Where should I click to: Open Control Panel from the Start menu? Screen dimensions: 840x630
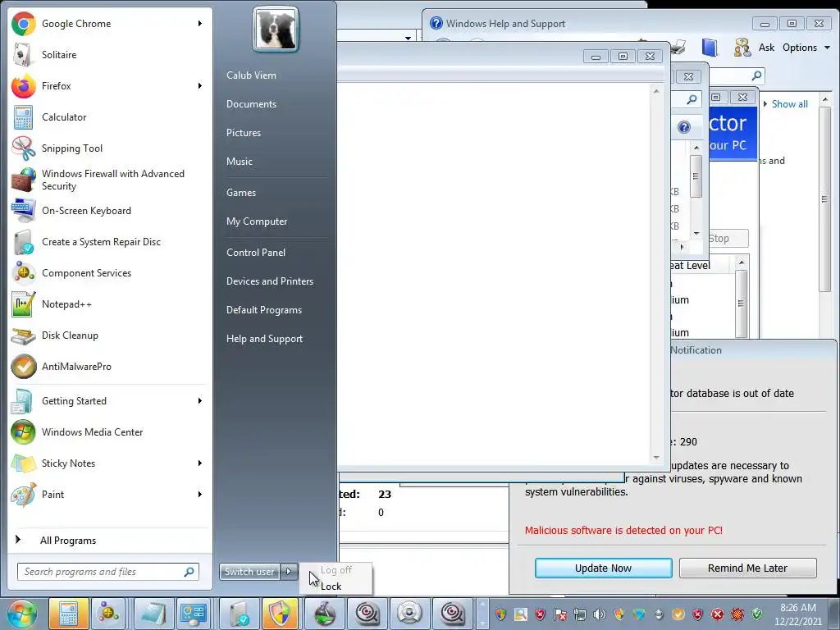(256, 253)
